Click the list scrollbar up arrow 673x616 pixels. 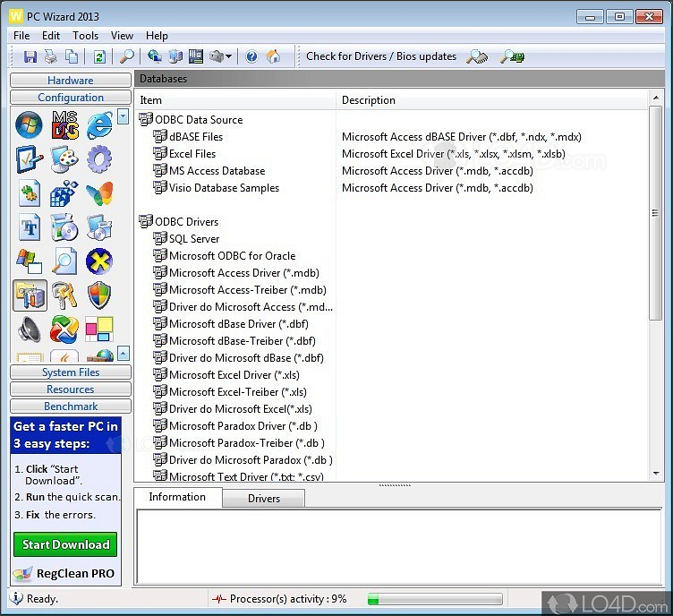[656, 98]
